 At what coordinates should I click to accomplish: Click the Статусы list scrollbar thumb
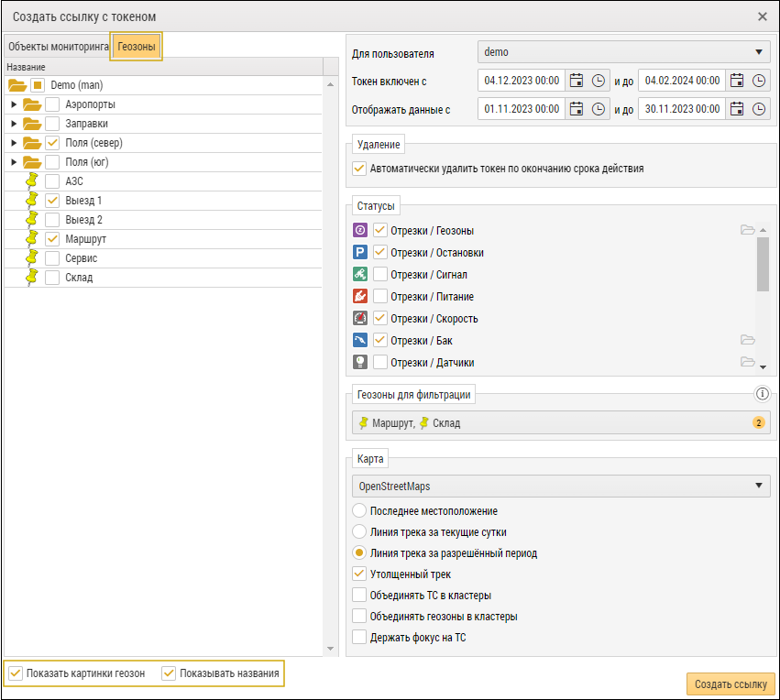pyautogui.click(x=763, y=264)
